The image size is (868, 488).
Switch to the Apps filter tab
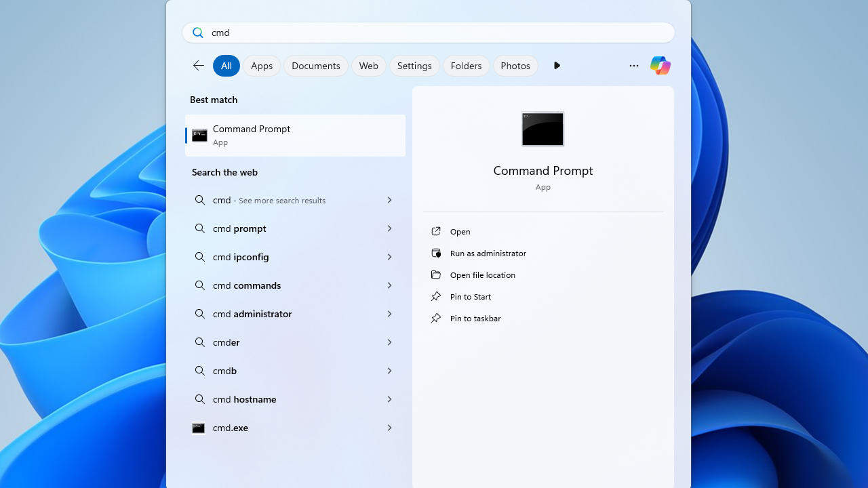pyautogui.click(x=262, y=66)
